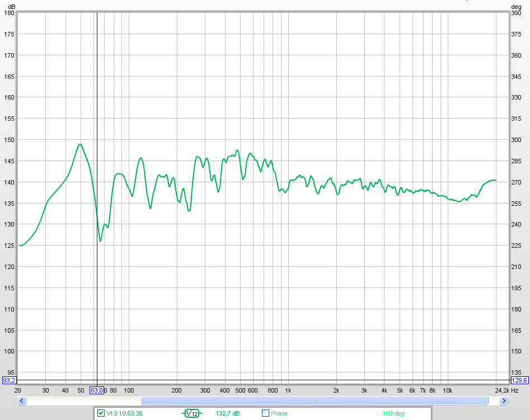This screenshot has width=530, height=420.
Task: Click the green trace peak near 50 Hz
Action: point(80,145)
